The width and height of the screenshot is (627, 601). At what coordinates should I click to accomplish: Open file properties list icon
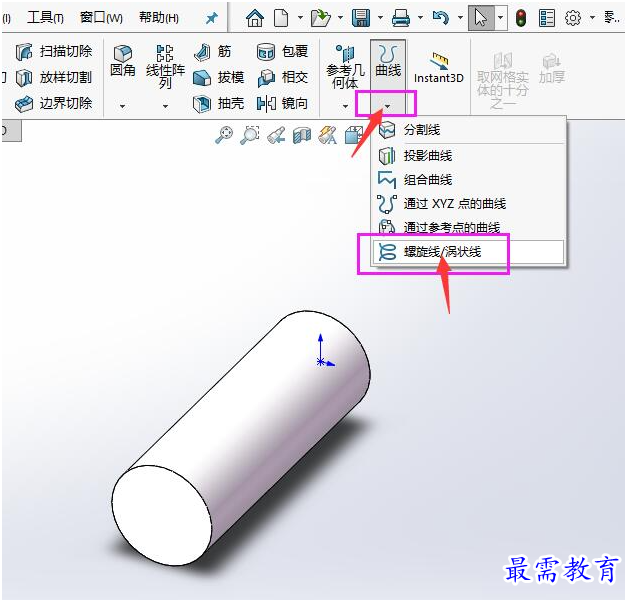pyautogui.click(x=547, y=18)
